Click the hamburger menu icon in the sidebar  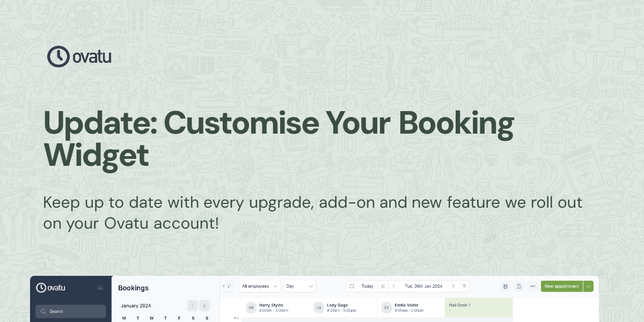100,288
